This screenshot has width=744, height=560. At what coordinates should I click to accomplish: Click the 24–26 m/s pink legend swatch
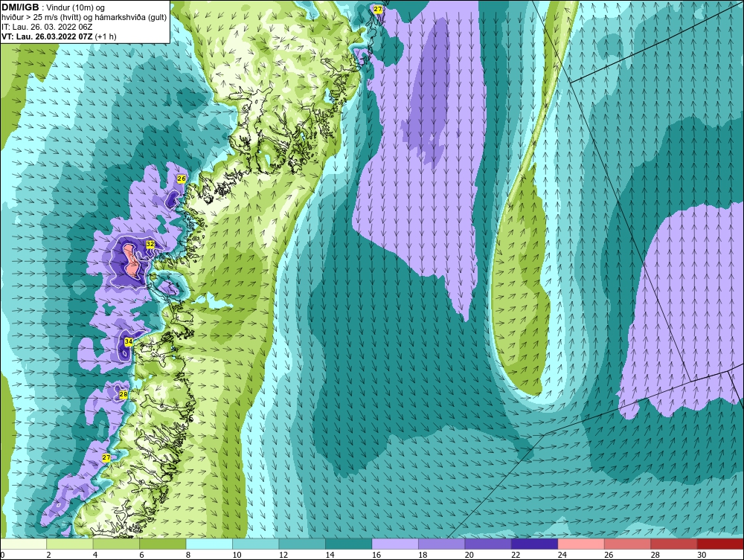click(581, 544)
